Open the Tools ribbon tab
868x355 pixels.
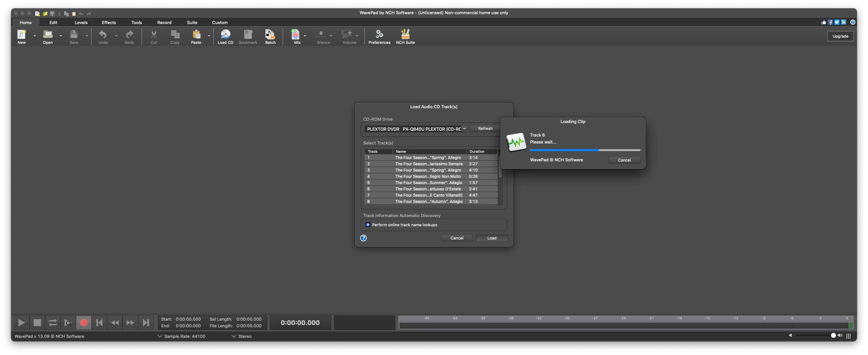[136, 22]
